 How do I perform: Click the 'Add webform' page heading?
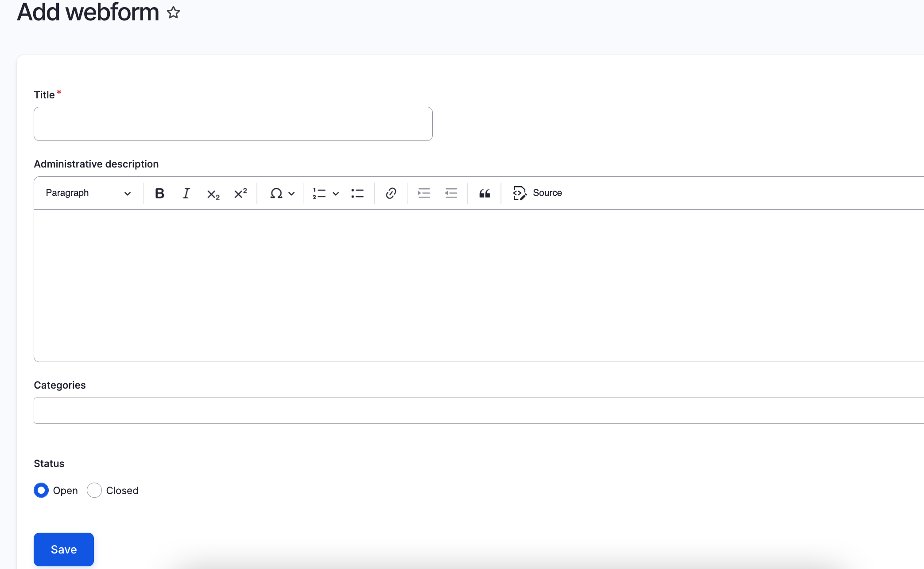point(88,12)
